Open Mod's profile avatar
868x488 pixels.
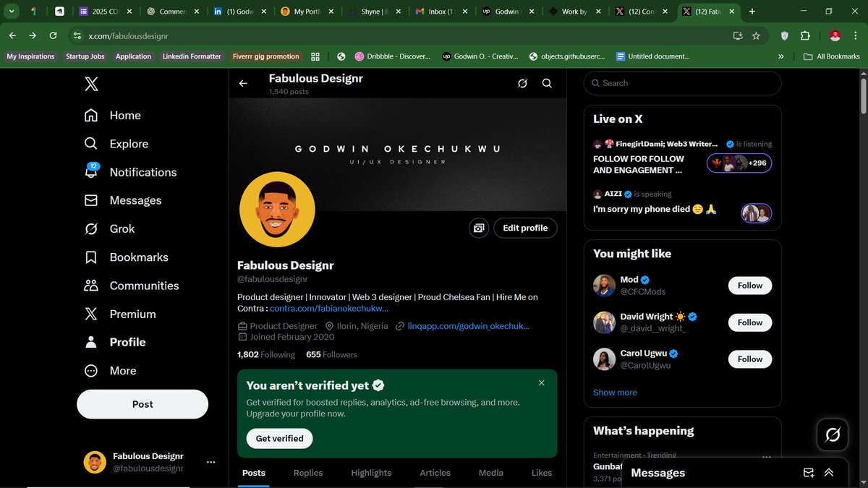[x=604, y=286]
